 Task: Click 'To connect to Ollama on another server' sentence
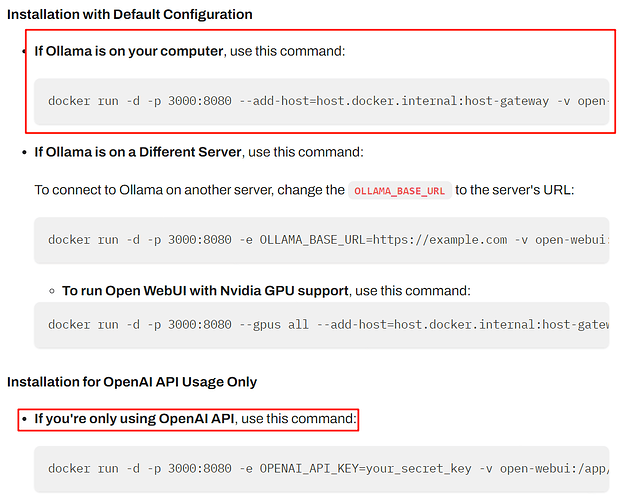[x=304, y=190]
